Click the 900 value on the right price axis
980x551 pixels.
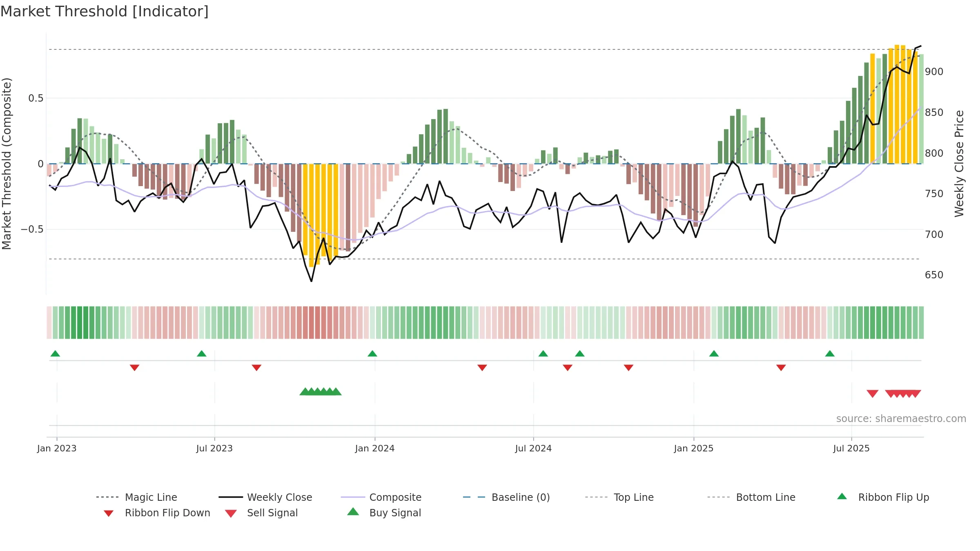pos(934,72)
